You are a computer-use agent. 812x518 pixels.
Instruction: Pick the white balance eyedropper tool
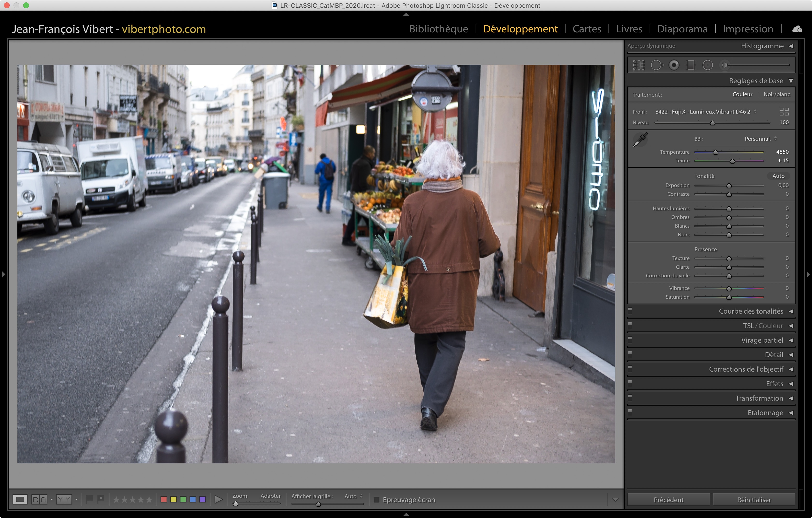[x=640, y=139]
